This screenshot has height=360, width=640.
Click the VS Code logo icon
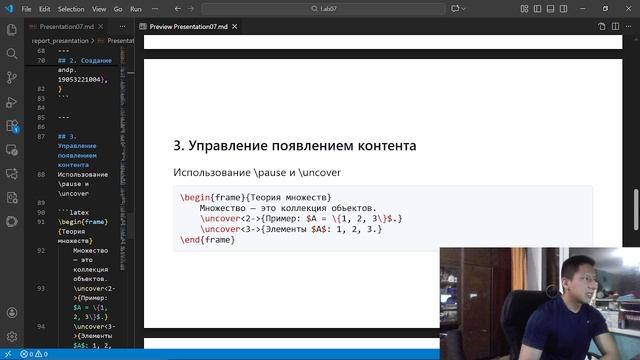point(9,9)
